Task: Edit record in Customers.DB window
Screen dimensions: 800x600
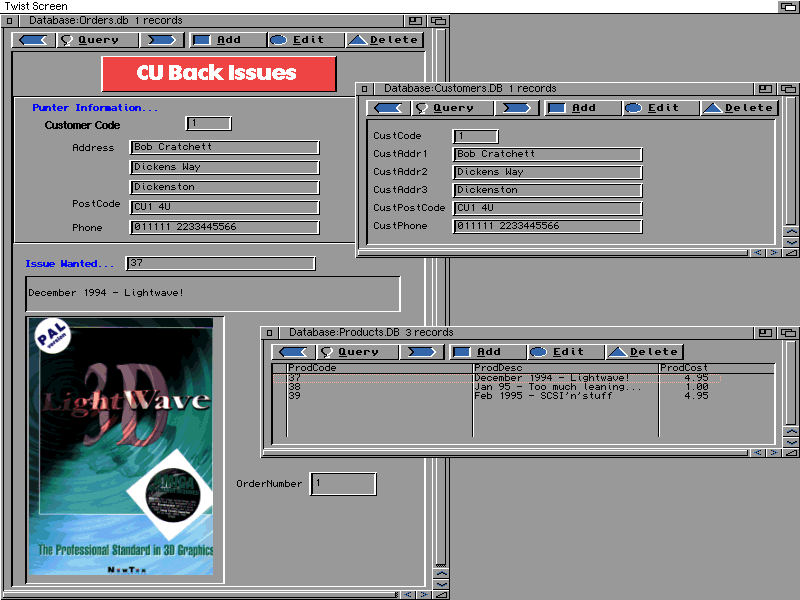Action: point(661,108)
